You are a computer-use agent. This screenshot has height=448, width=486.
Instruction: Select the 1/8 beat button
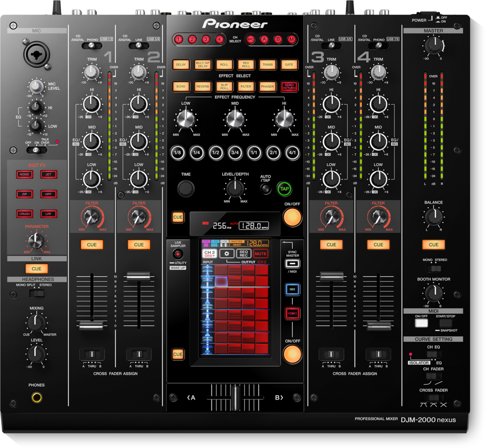pos(178,153)
